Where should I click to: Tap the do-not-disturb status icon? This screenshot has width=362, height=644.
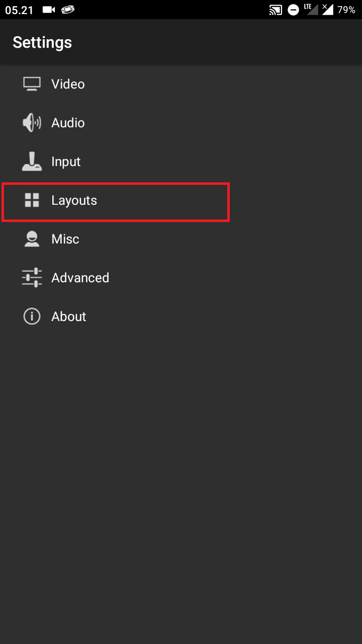293,10
